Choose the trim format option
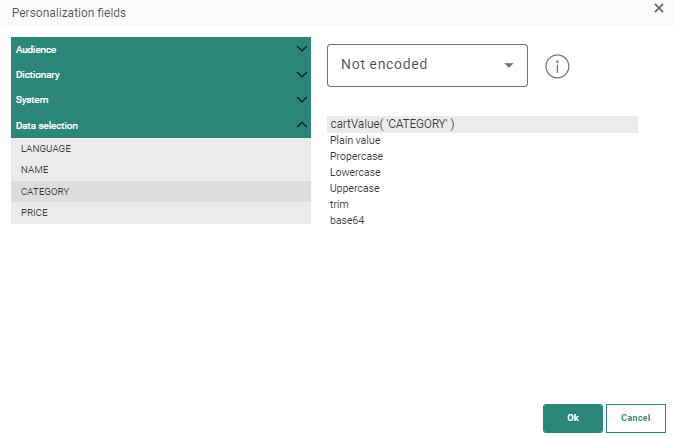The image size is (674, 438). (x=339, y=204)
